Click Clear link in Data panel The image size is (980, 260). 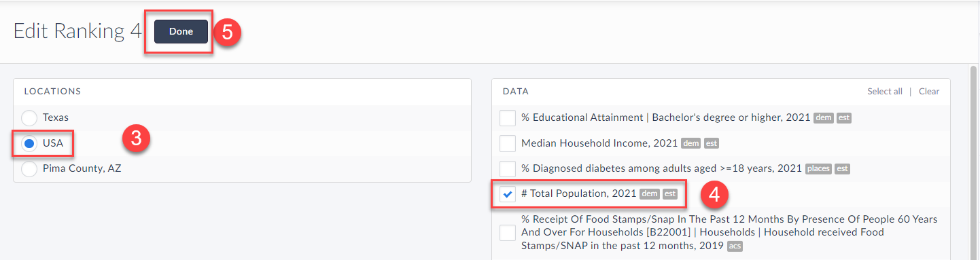[x=929, y=91]
